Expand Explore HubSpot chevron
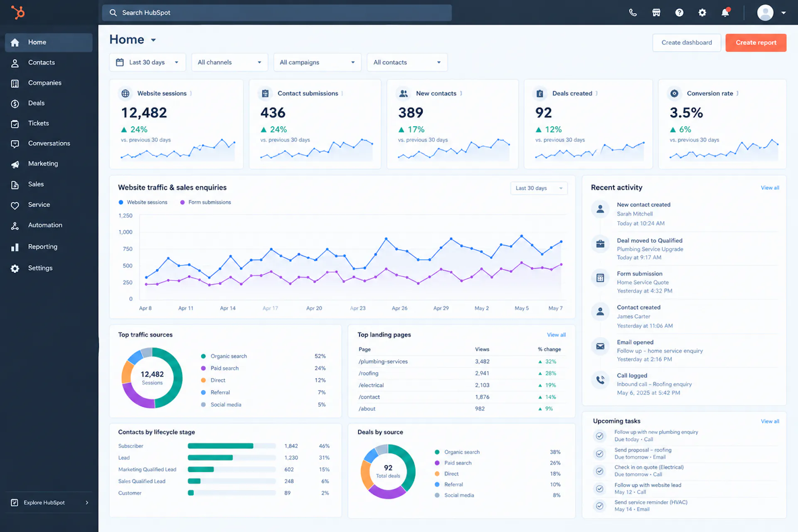The image size is (798, 532). click(87, 502)
